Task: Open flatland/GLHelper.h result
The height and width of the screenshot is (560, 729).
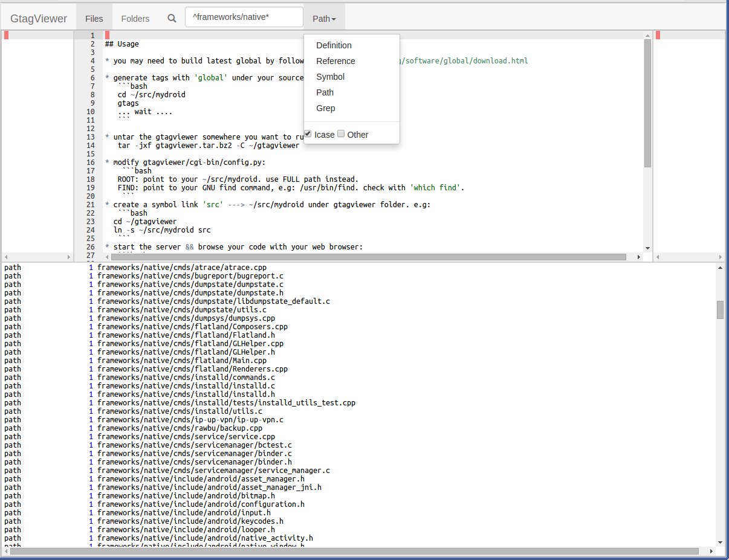Action: [186, 352]
